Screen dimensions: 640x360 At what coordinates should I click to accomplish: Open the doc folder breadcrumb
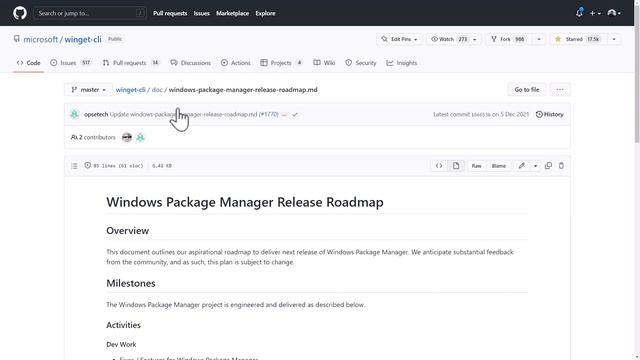click(157, 90)
